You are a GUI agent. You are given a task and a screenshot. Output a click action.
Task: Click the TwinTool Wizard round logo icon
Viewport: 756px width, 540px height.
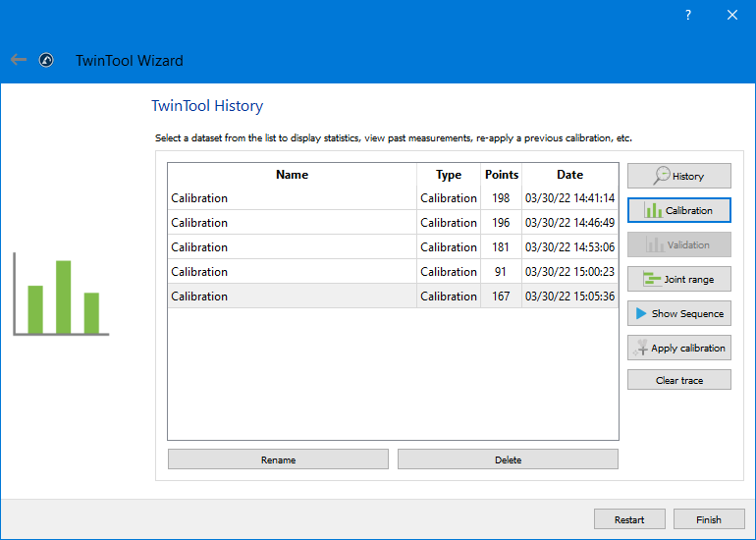(46, 60)
